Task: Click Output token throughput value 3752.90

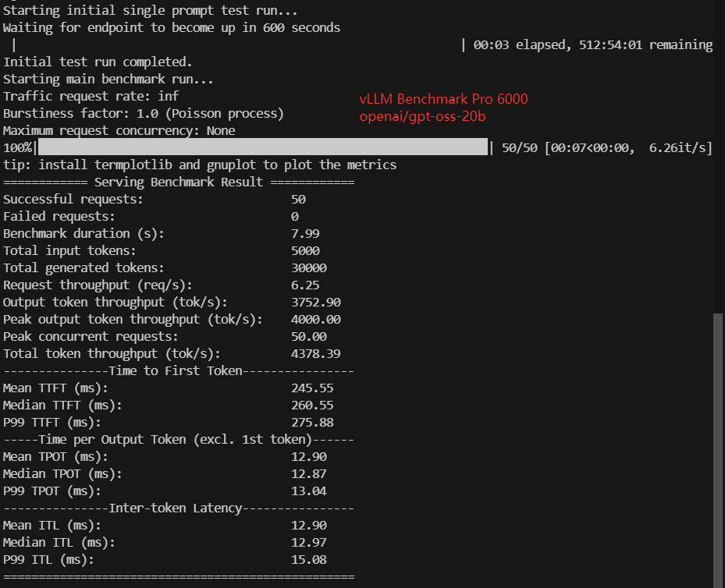Action: click(316, 302)
